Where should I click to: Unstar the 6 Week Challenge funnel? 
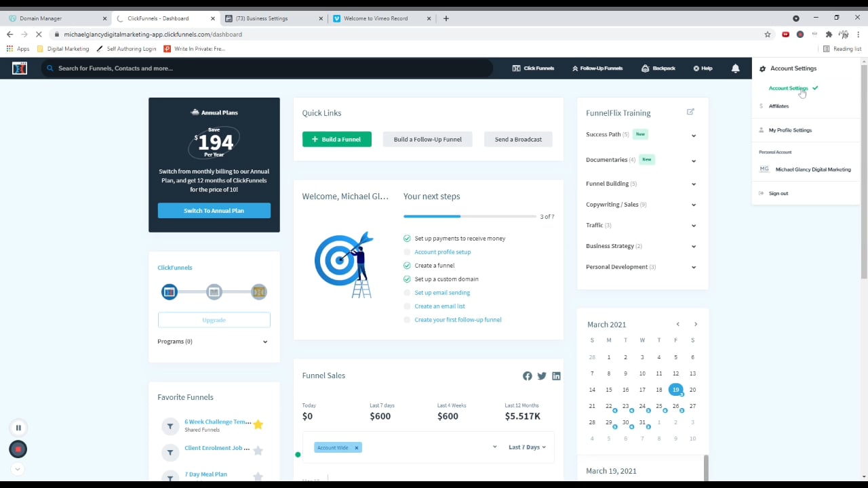click(x=258, y=425)
